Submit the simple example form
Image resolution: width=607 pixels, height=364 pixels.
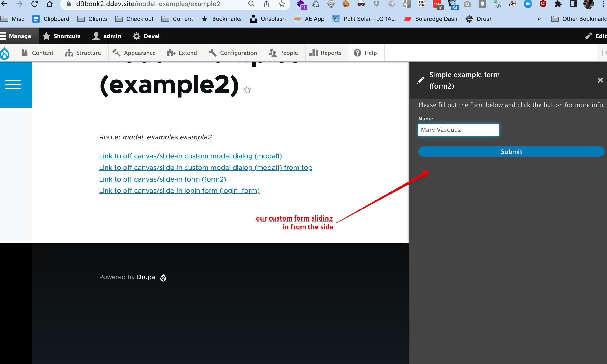click(x=511, y=151)
